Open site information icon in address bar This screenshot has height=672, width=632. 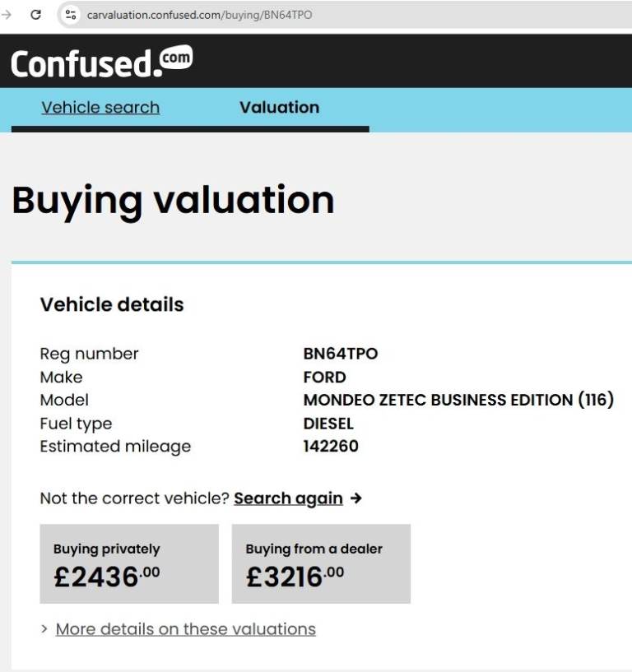[x=71, y=15]
